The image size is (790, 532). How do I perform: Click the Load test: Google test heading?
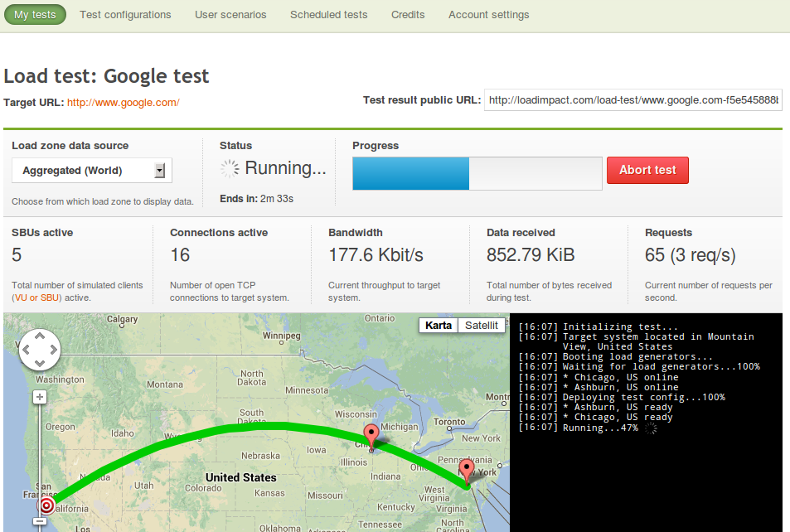(x=106, y=76)
